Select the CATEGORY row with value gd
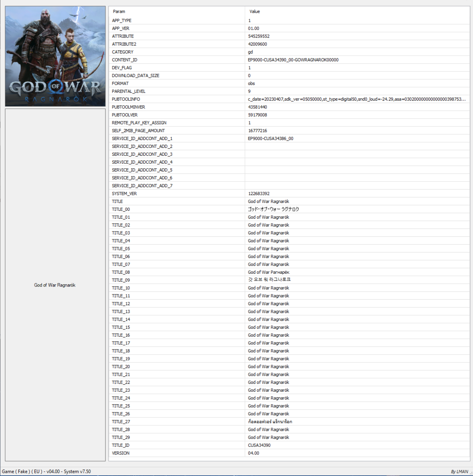This screenshot has height=476, width=473. pos(183,52)
